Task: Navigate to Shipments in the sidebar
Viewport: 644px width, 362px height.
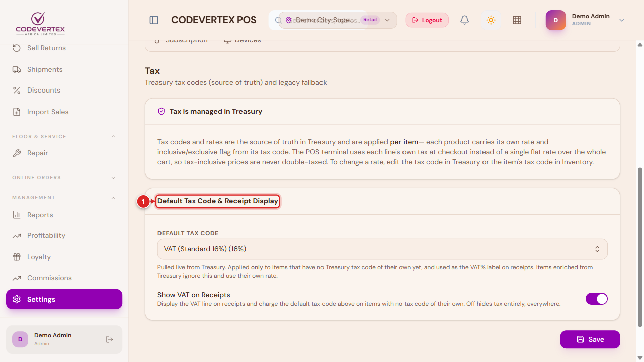Action: point(64,69)
